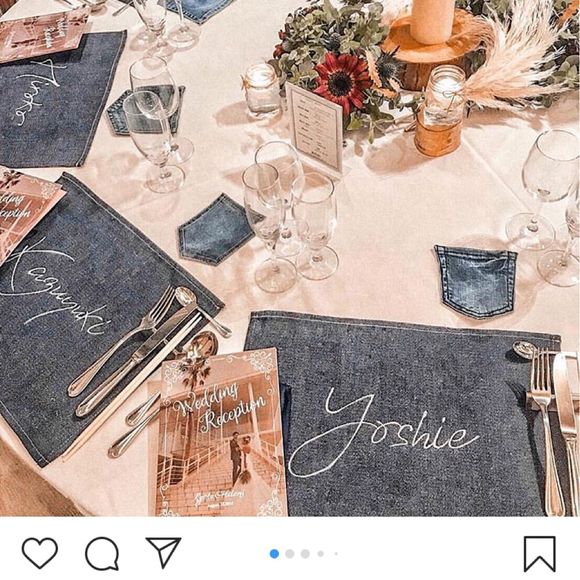Image resolution: width=580 pixels, height=580 pixels.
Task: Like the post with the heart icon
Action: coord(40,553)
